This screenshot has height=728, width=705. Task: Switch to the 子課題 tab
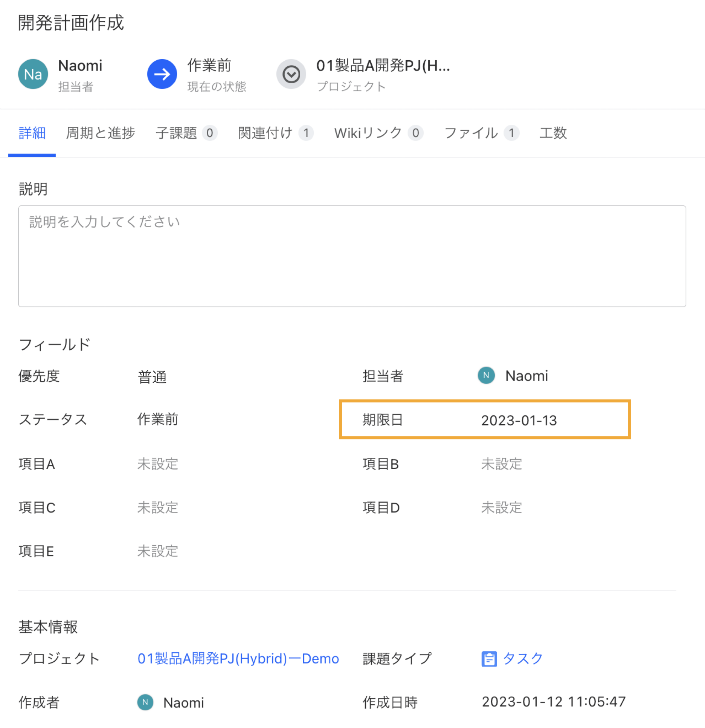176,133
